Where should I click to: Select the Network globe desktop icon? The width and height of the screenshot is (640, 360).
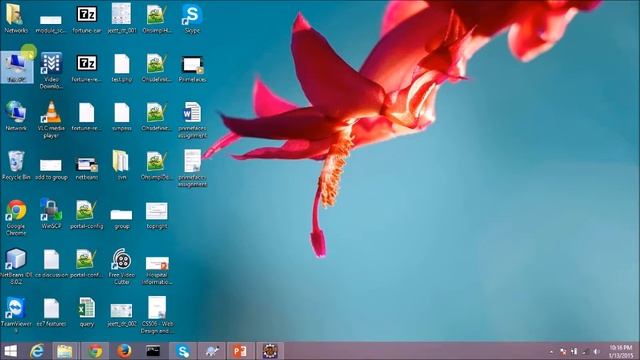[16, 116]
